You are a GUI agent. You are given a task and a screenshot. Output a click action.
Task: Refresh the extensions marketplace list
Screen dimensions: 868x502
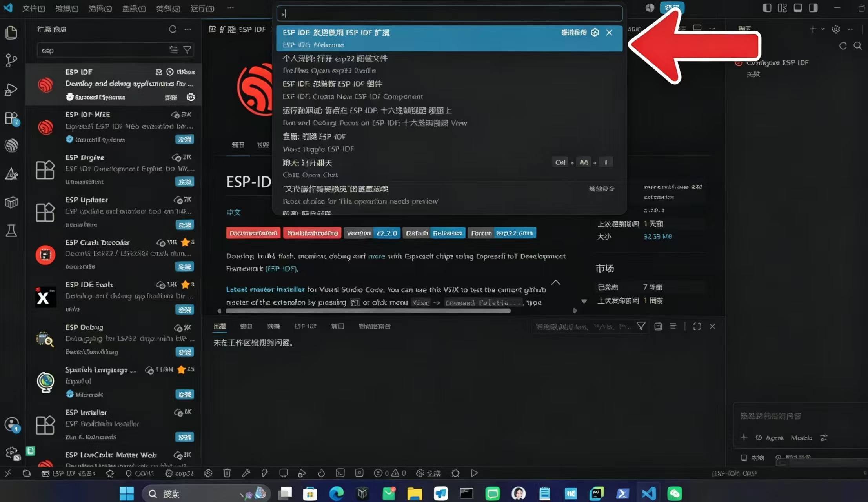coord(173,29)
